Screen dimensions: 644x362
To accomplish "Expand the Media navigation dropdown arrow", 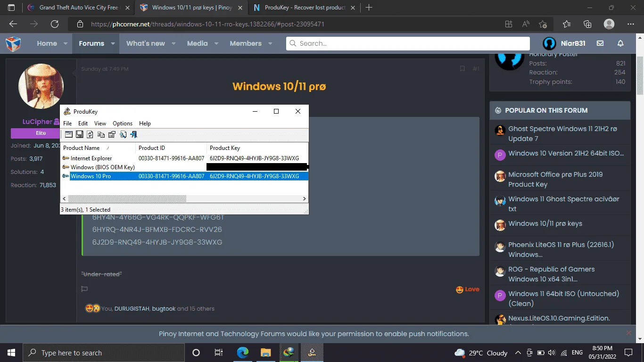I will coord(216,43).
